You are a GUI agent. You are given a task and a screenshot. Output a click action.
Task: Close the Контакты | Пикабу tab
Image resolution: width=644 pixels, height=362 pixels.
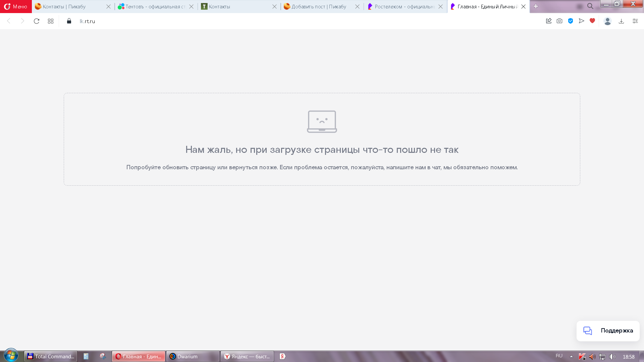pyautogui.click(x=108, y=6)
